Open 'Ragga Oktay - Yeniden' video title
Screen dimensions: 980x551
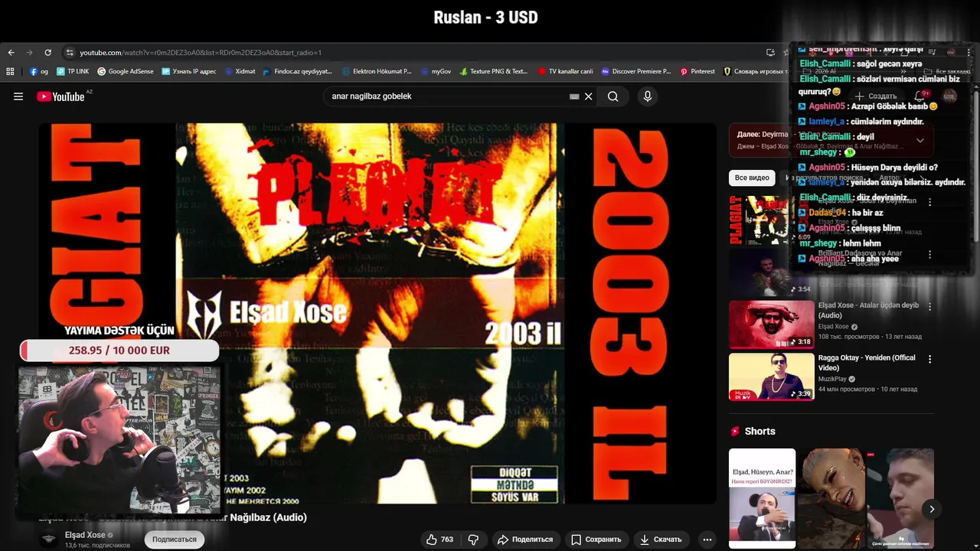tap(867, 363)
